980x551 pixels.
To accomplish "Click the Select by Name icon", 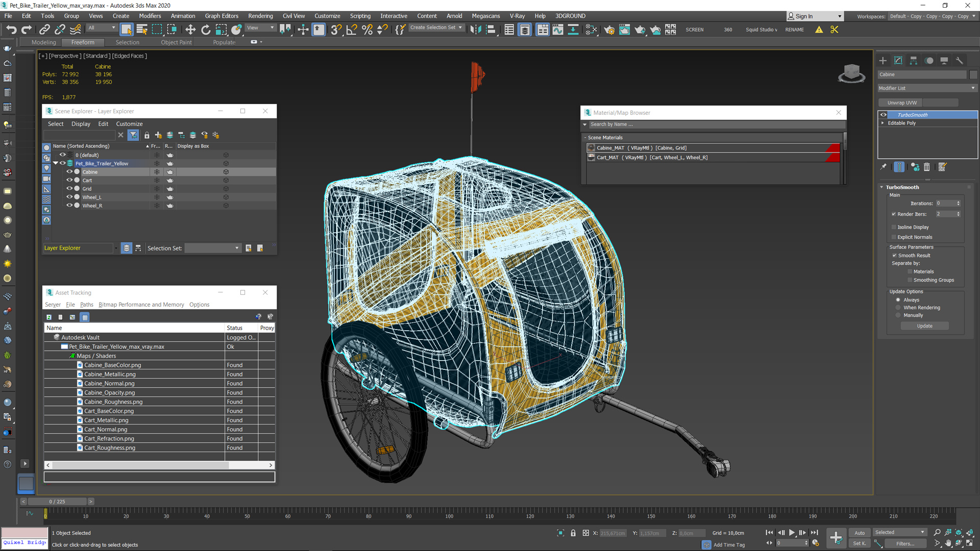I will [142, 30].
